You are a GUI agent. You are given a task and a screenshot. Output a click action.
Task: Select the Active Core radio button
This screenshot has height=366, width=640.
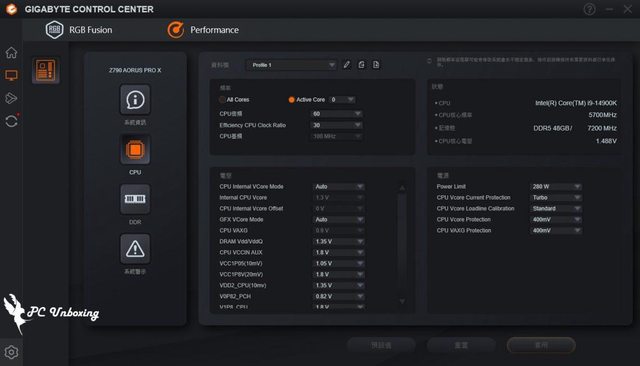[x=291, y=100]
